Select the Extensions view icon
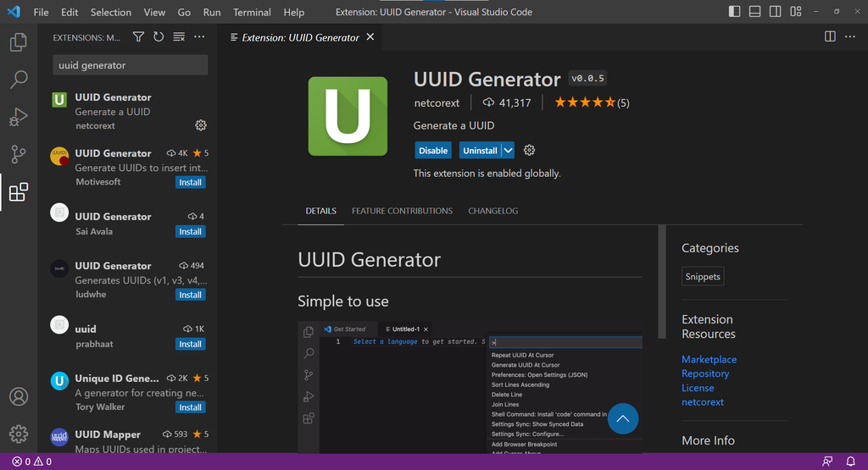The height and width of the screenshot is (470, 868). click(x=19, y=192)
